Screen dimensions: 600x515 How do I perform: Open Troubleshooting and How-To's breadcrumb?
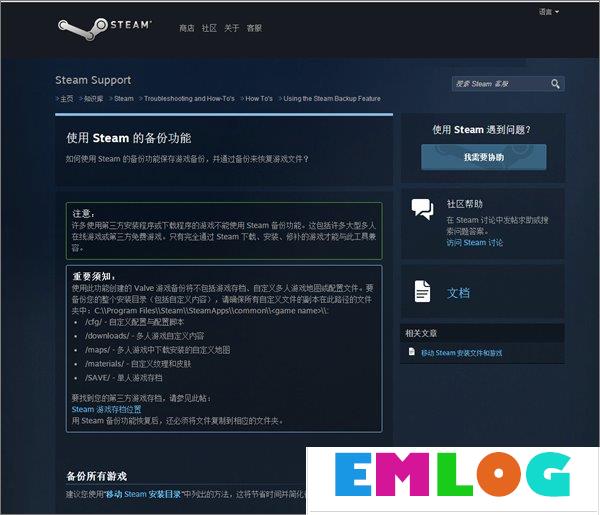coord(189,99)
